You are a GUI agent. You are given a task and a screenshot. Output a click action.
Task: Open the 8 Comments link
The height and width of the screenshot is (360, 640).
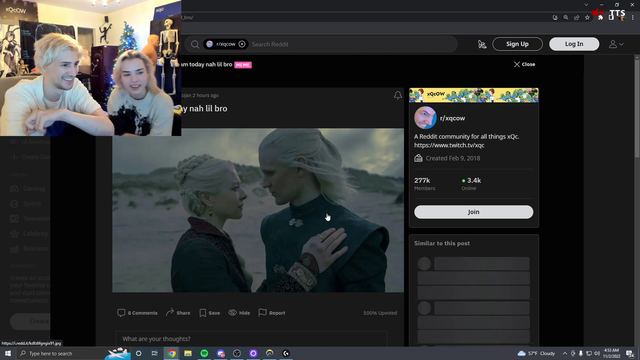[x=137, y=313]
